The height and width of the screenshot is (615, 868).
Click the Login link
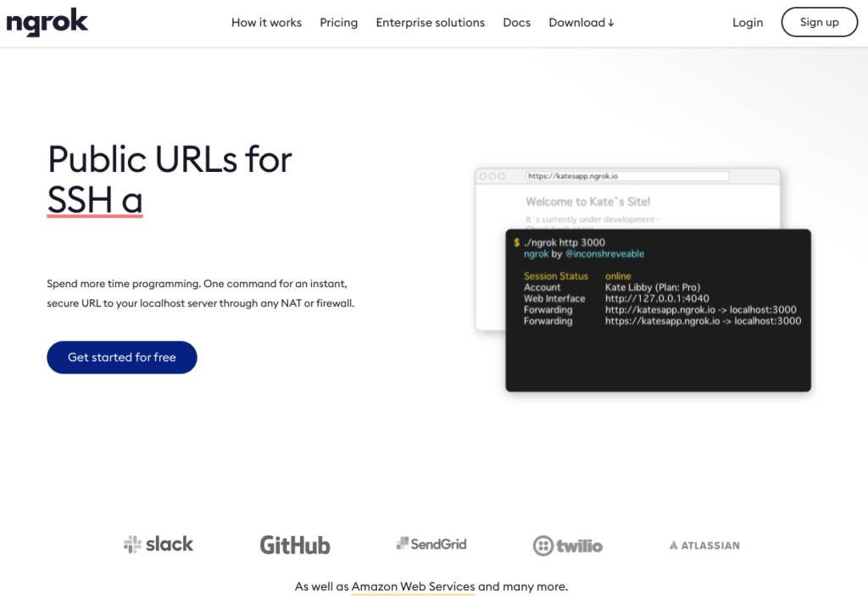748,23
